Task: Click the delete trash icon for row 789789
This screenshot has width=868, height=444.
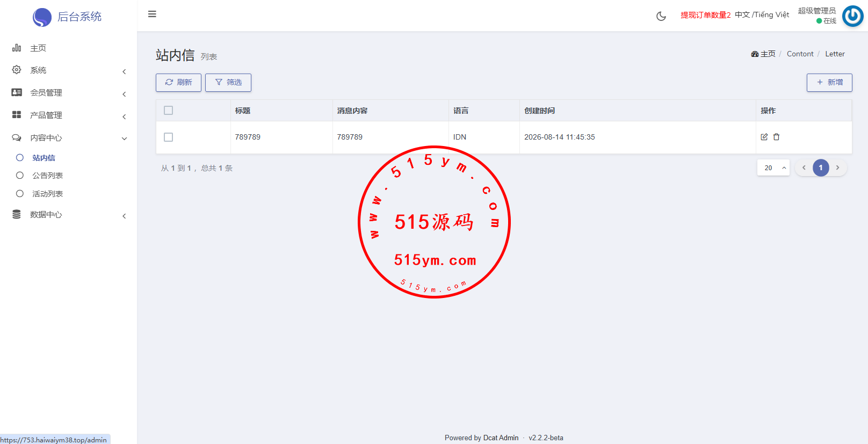Action: (776, 137)
